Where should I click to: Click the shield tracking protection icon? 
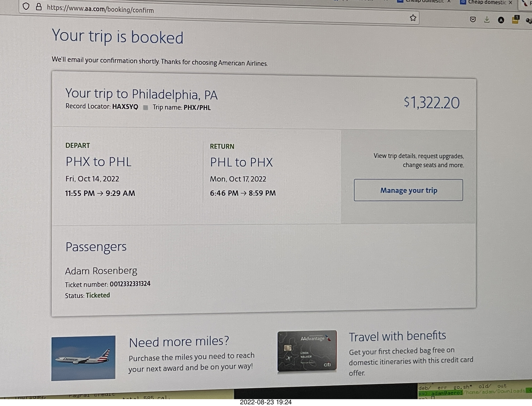pyautogui.click(x=26, y=6)
